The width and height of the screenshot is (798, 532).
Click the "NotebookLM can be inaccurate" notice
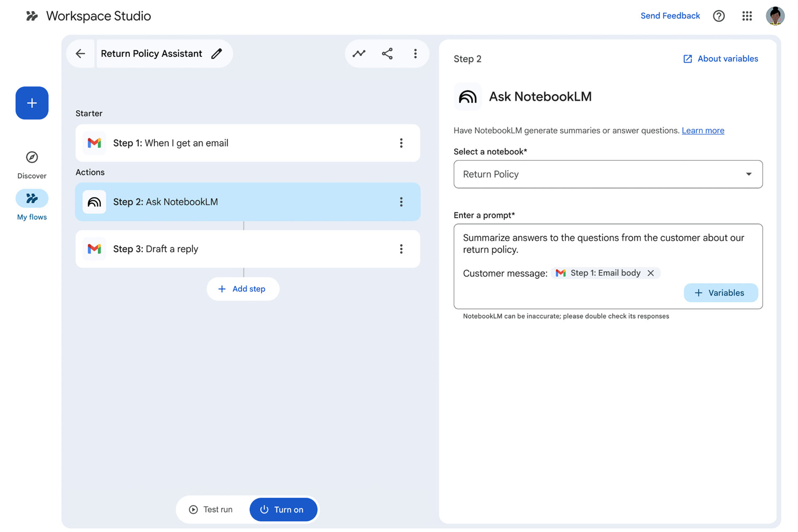(566, 316)
